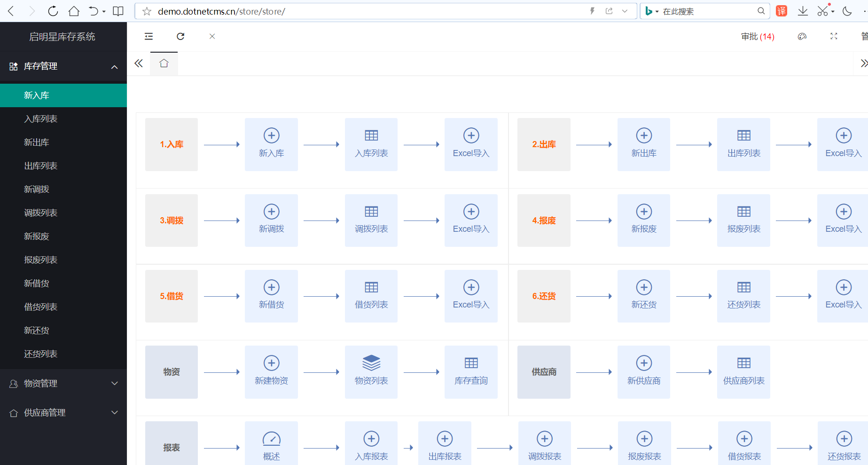Open the 物资列表 layers tile
The height and width of the screenshot is (465, 868).
click(x=371, y=372)
